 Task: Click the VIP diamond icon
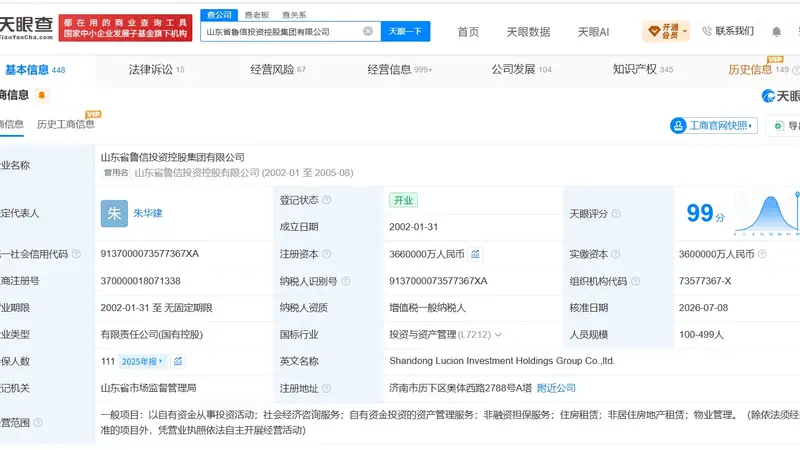point(654,32)
